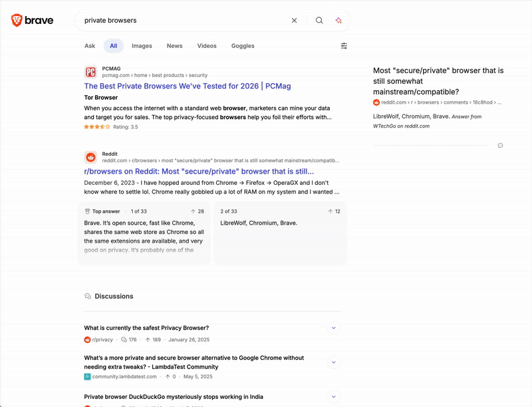The image size is (532, 407).
Task: Select the All tab
Action: (x=113, y=46)
